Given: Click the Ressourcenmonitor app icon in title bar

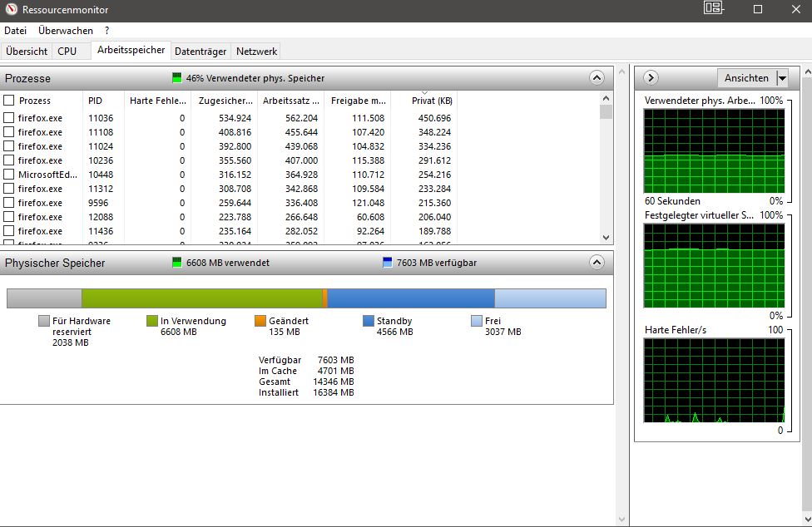Looking at the screenshot, I should point(11,9).
